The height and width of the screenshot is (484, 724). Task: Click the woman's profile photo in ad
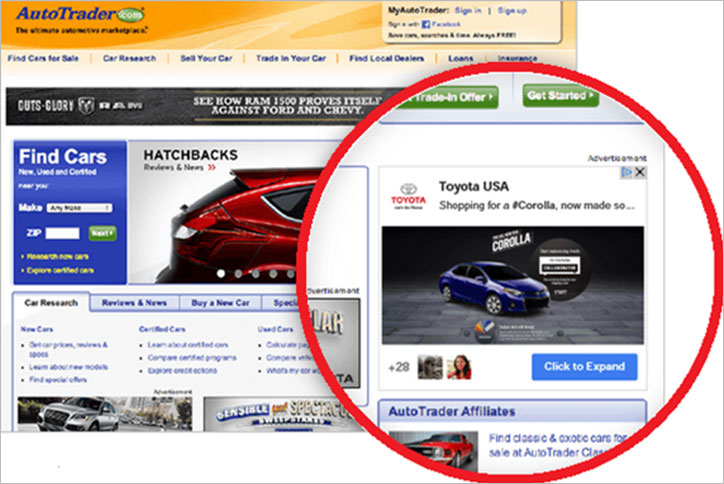pyautogui.click(x=459, y=367)
